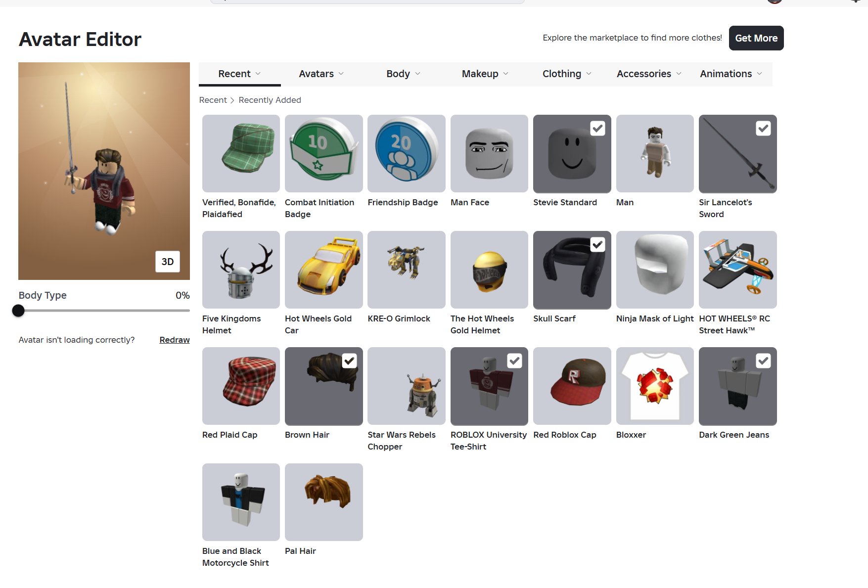
Task: Uncheck the Stevie Standard checkmark
Action: point(598,129)
